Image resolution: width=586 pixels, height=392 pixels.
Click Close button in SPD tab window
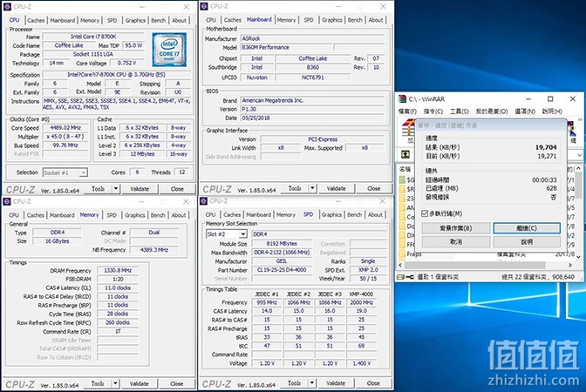373,383
